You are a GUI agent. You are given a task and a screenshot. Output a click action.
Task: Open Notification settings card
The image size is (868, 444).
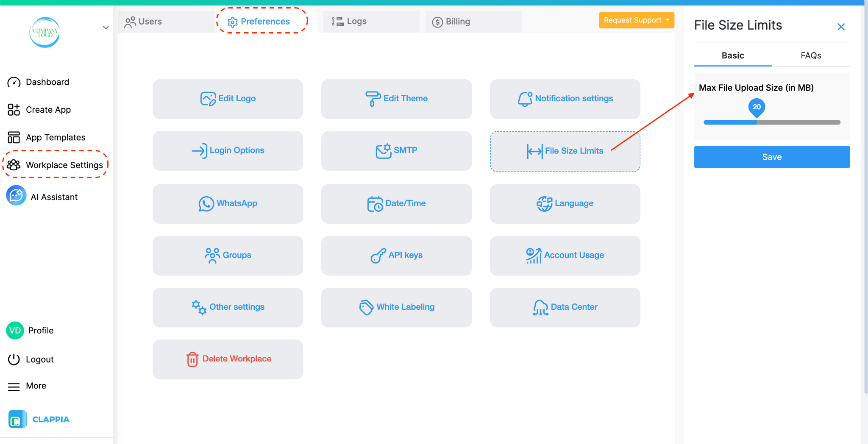click(x=565, y=99)
